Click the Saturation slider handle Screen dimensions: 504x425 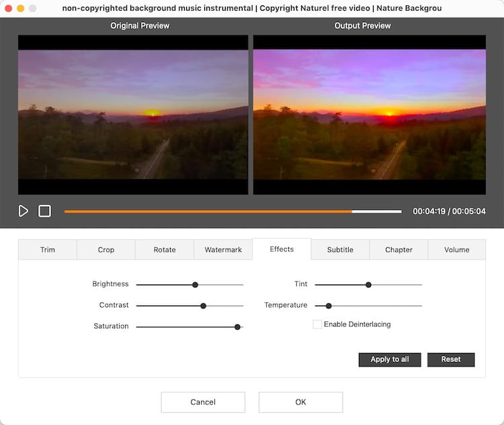coord(237,327)
